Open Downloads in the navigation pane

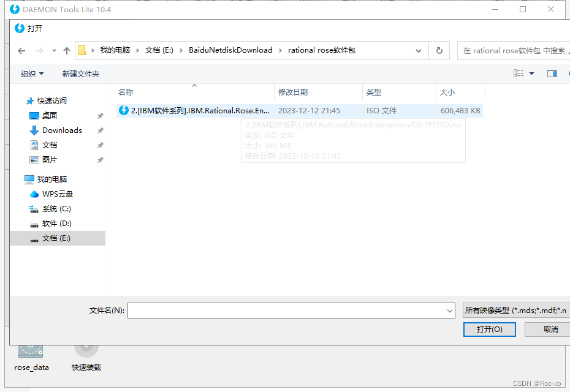coord(62,130)
